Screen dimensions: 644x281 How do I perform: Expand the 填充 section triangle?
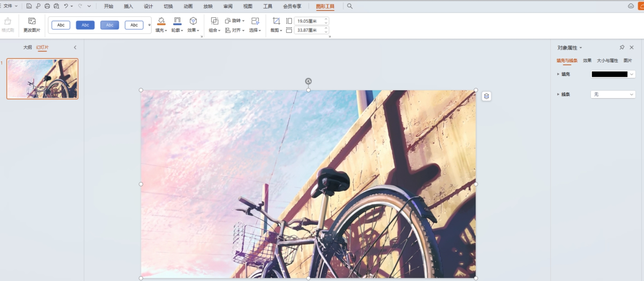(x=558, y=74)
